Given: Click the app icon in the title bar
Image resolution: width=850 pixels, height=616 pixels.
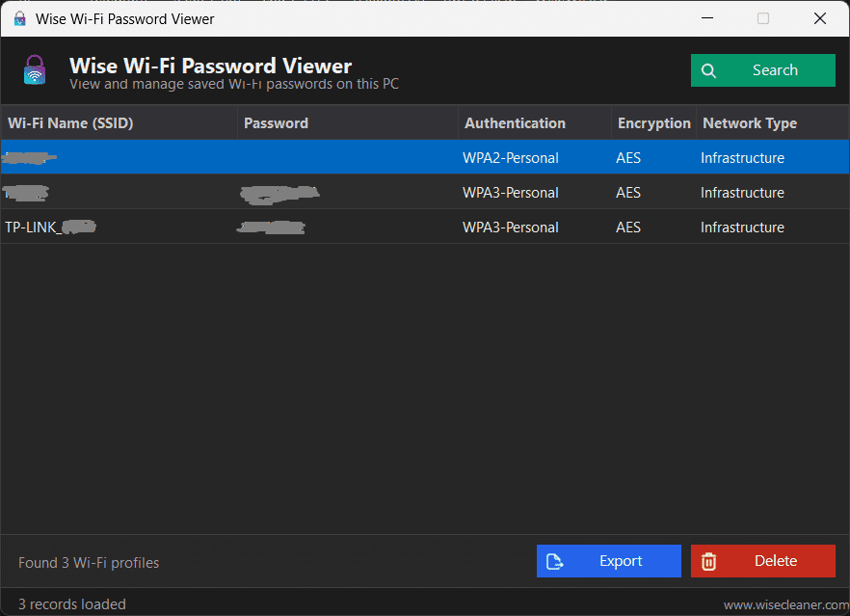Looking at the screenshot, I should point(19,18).
